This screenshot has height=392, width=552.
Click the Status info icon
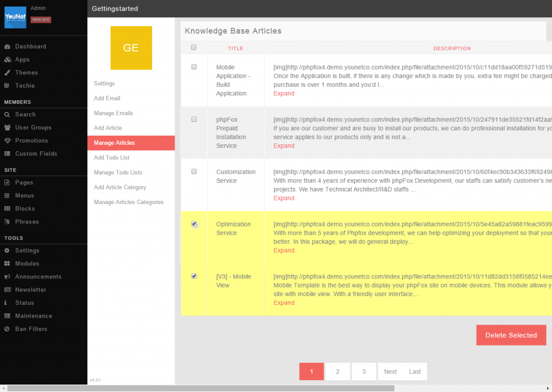click(5, 303)
